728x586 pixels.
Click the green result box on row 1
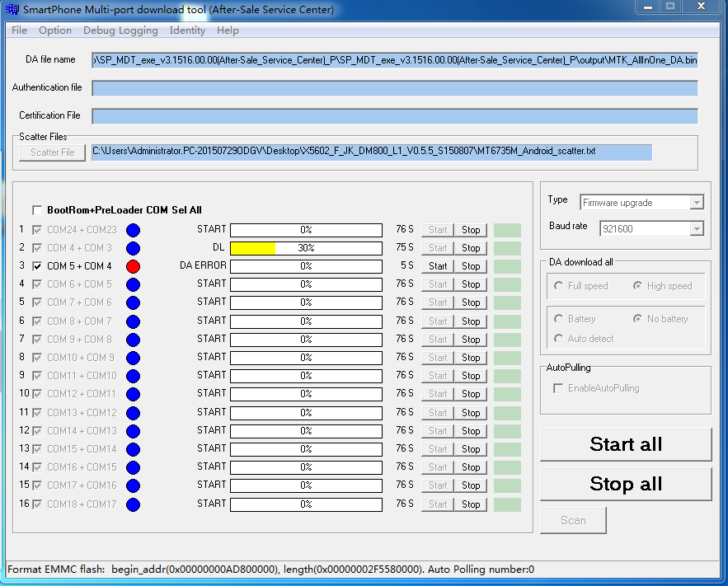click(x=507, y=230)
